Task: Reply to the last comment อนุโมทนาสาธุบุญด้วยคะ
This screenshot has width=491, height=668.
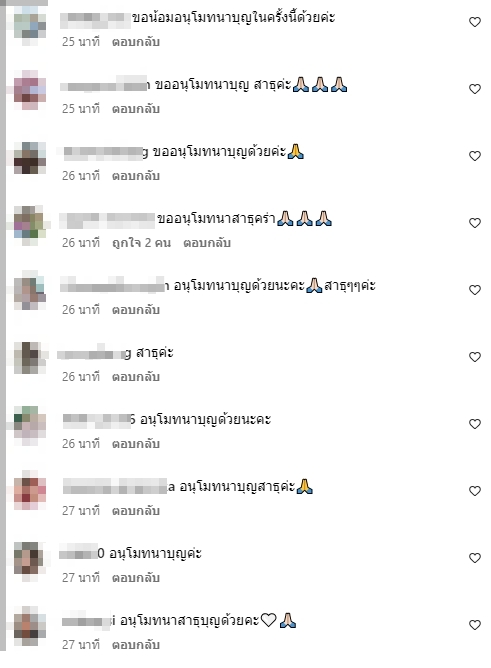Action: coord(135,645)
